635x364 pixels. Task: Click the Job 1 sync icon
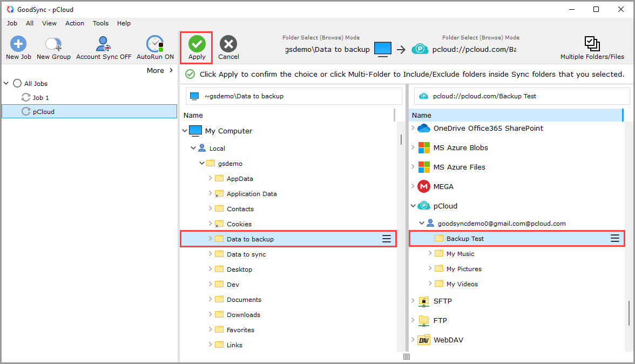pyautogui.click(x=26, y=98)
